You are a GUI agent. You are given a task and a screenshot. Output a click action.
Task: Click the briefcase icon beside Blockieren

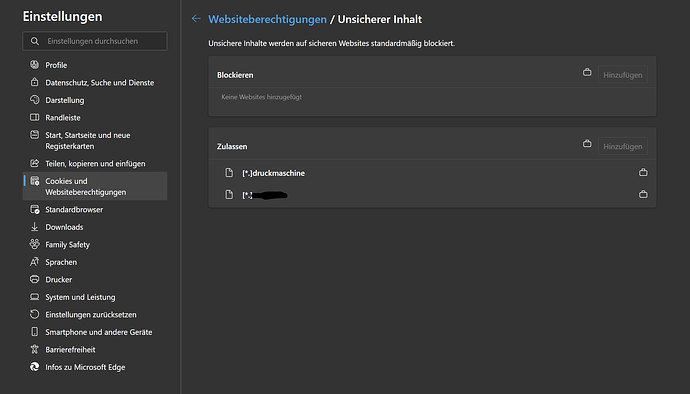(x=587, y=72)
